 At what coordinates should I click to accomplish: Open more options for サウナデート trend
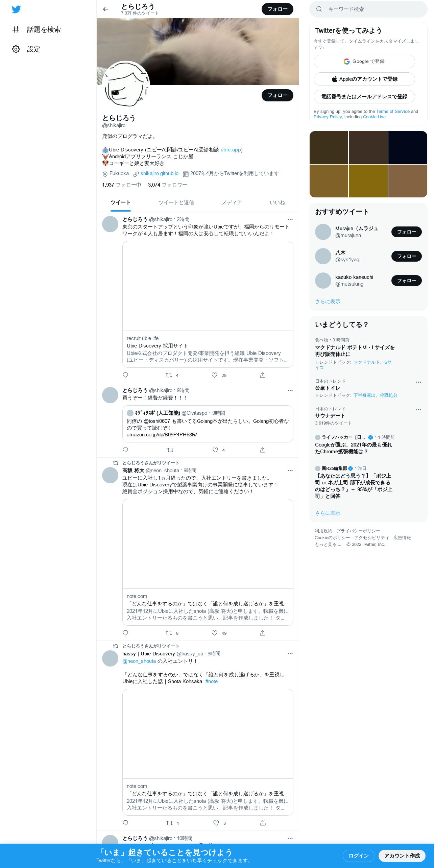pos(418,410)
